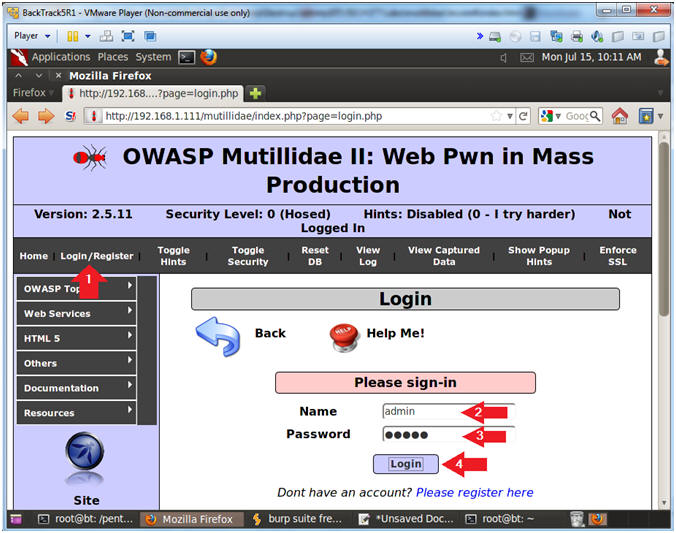The width and height of the screenshot is (676, 533).
Task: Click the site identity icon in the URL bar
Action: 94,116
